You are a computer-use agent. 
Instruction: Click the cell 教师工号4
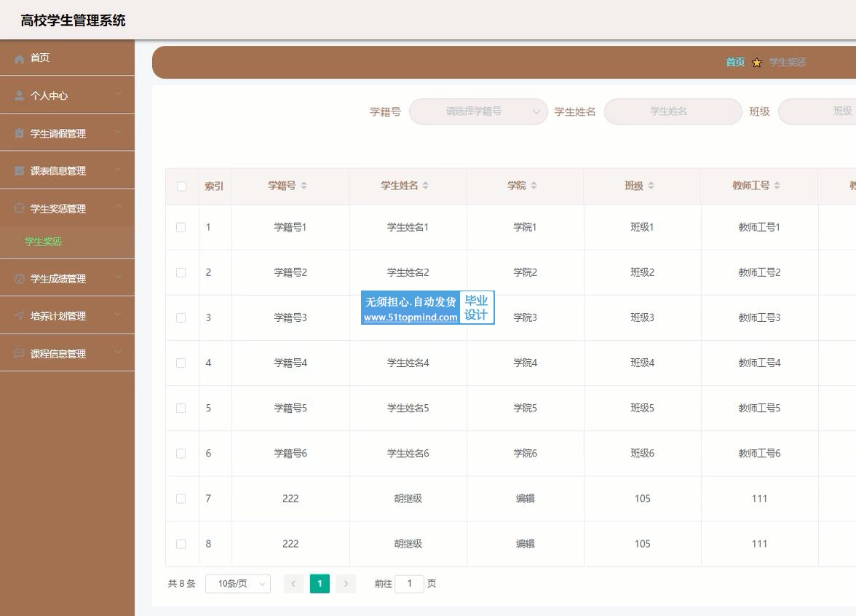[x=759, y=363]
